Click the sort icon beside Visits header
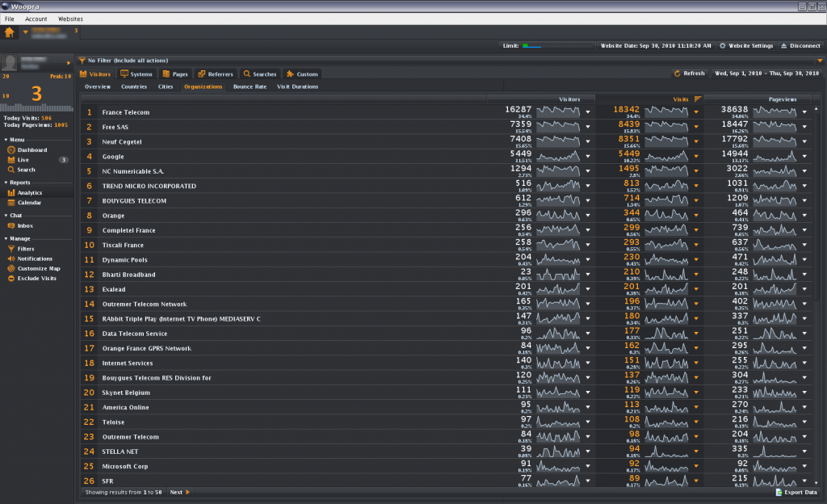The width and height of the screenshot is (827, 504). point(698,99)
